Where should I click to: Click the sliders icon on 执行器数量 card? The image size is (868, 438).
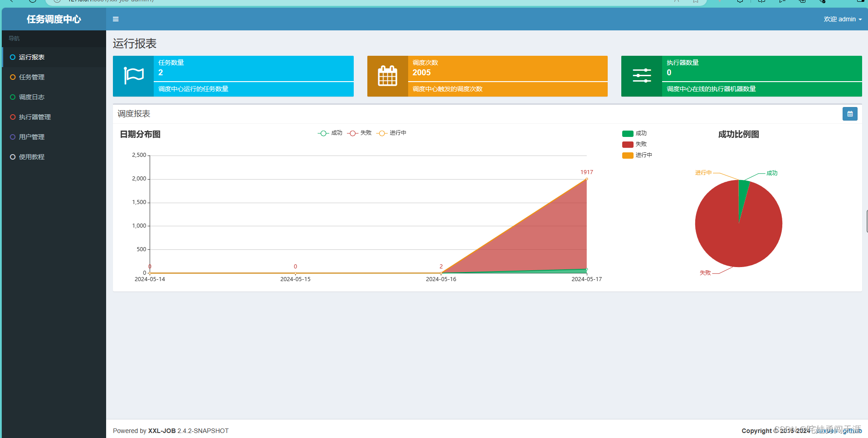click(642, 76)
